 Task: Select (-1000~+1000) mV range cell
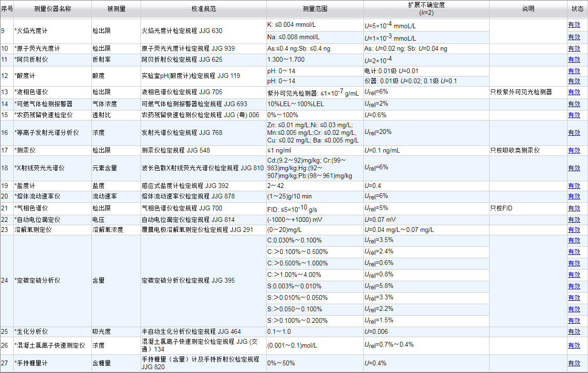(315, 219)
